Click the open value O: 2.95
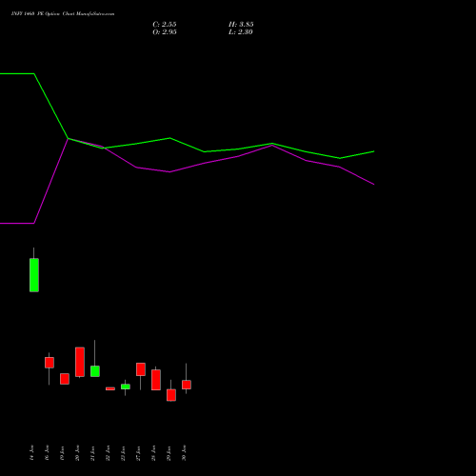 [x=165, y=32]
